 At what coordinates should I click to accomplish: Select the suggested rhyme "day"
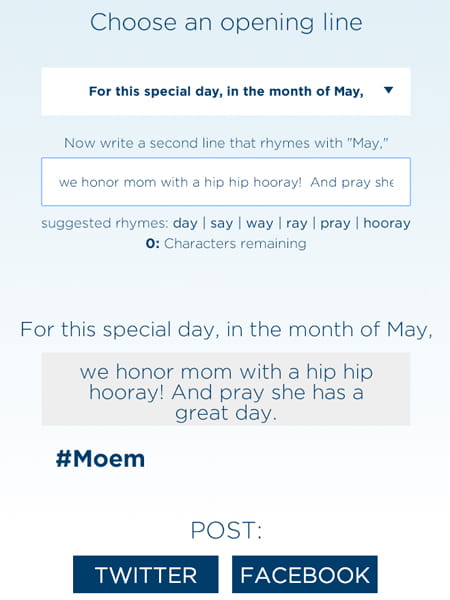(x=185, y=223)
